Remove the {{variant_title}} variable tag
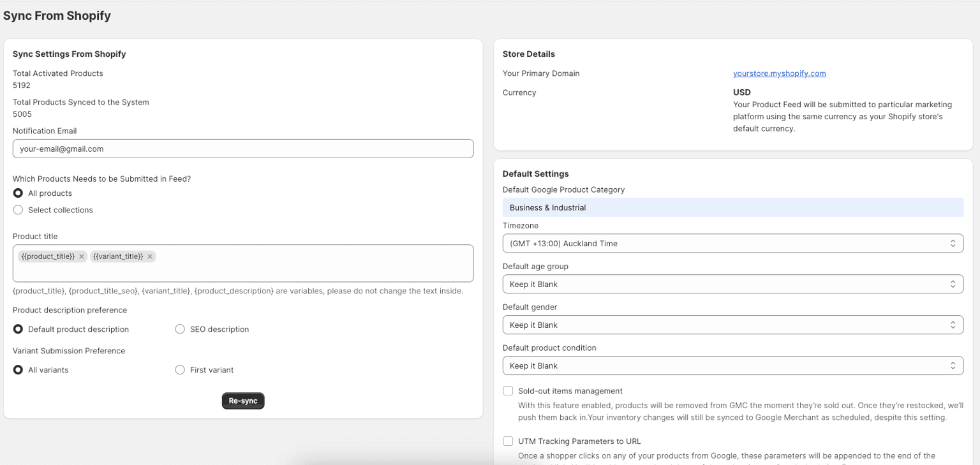Viewport: 980px width, 465px height. click(x=149, y=256)
